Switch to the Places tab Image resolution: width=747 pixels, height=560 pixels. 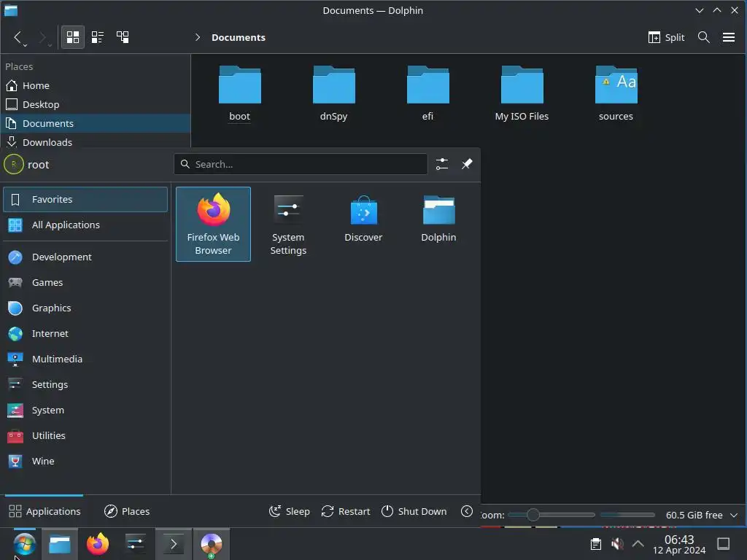click(127, 511)
